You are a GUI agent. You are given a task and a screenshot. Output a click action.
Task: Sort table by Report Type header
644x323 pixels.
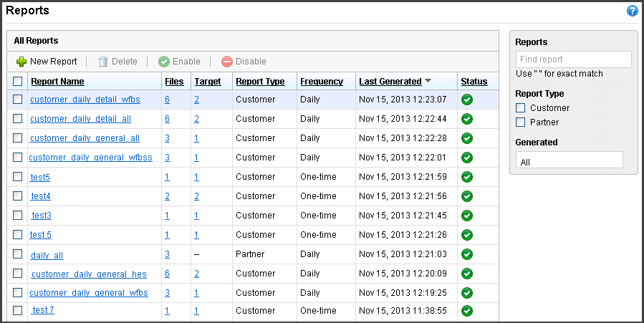(260, 82)
